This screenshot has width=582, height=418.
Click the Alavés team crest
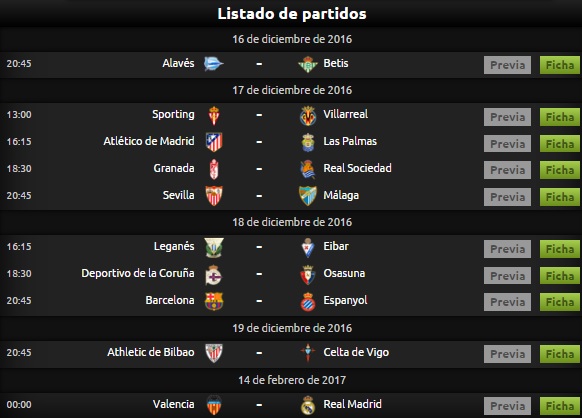[214, 64]
